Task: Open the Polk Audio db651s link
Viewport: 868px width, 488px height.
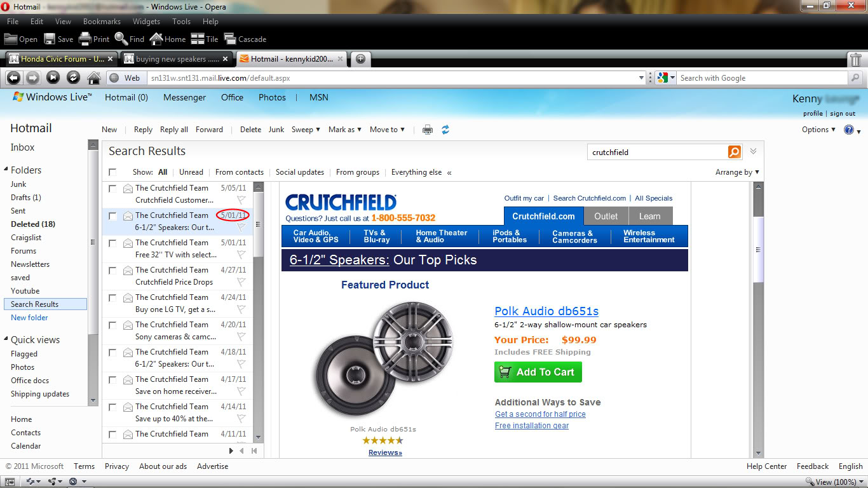Action: [546, 311]
